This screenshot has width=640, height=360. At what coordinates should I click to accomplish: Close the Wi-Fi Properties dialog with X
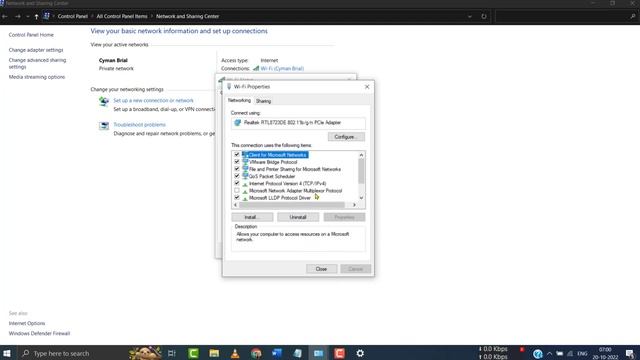tap(367, 87)
